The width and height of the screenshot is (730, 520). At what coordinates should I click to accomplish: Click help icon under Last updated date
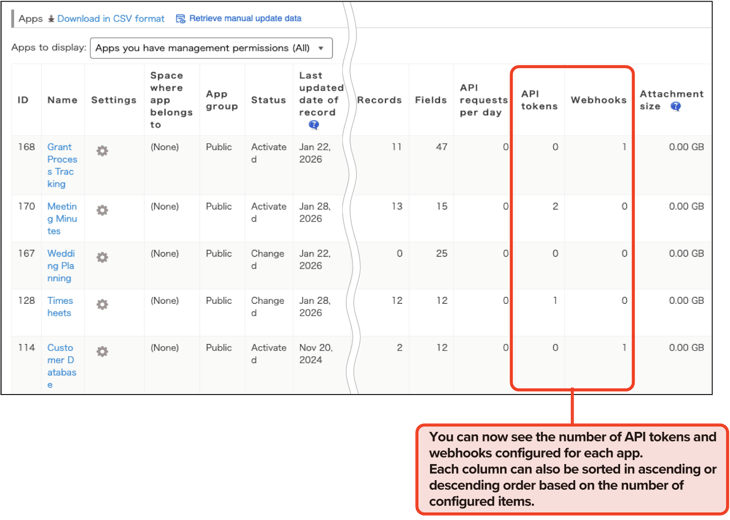tap(314, 126)
